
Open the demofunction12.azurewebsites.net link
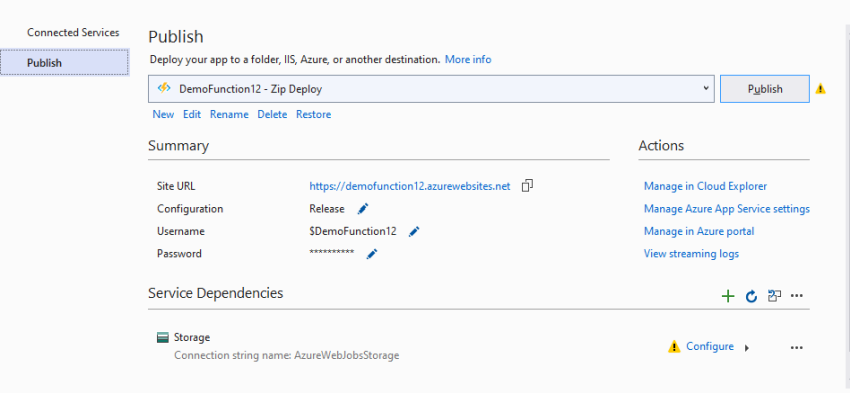coord(410,186)
